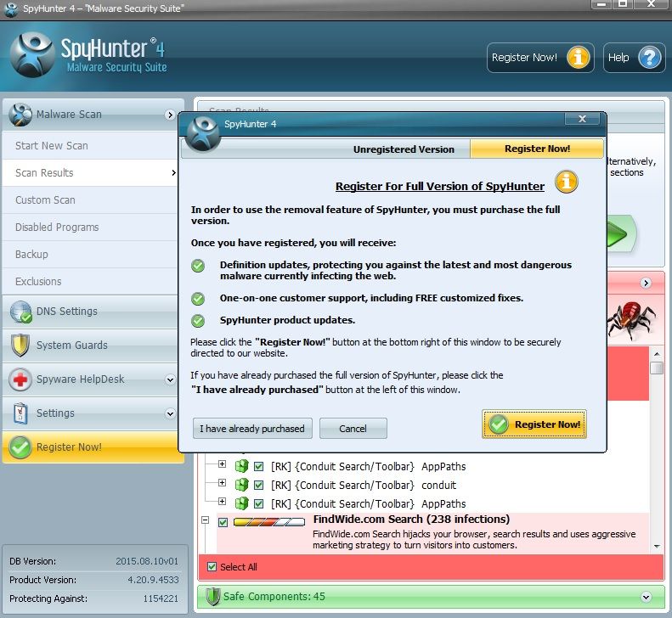Screen dimensions: 672x618
Task: Click the DNS Settings globe icon
Action: tap(20, 312)
